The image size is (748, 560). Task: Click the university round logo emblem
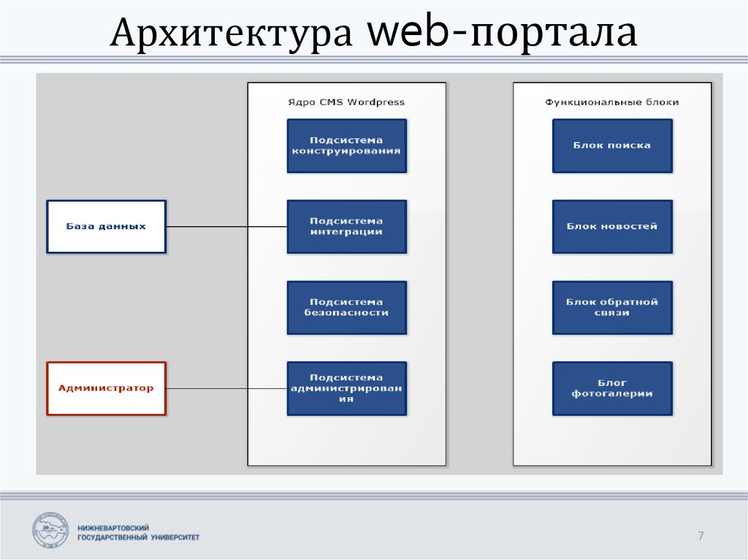pyautogui.click(x=50, y=530)
